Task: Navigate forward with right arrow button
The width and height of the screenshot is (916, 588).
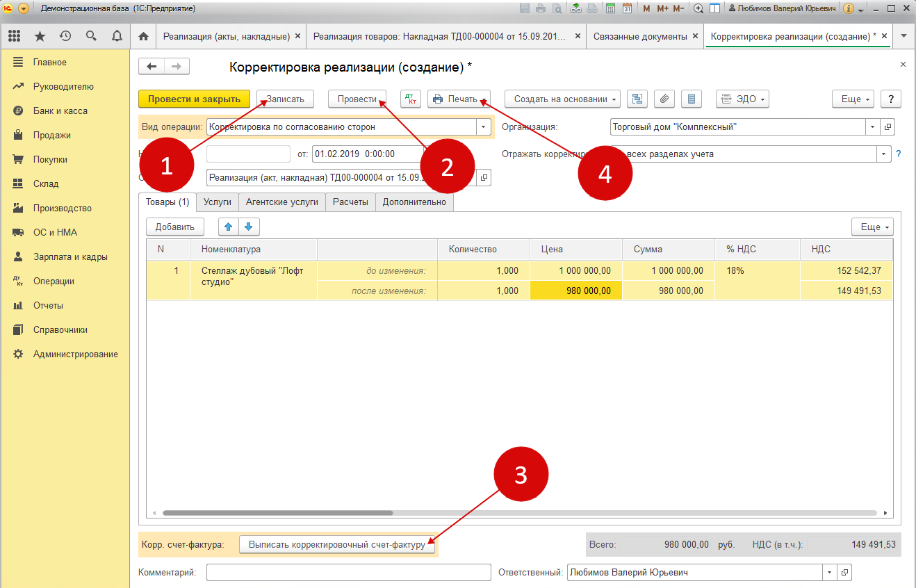Action: pos(177,67)
